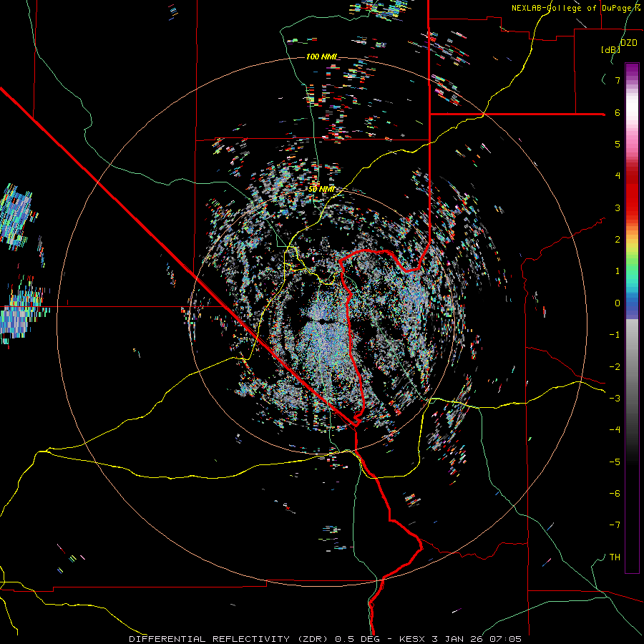Click the "TH" label under the scale
Viewport: 644px width, 644px height.
coord(615,557)
